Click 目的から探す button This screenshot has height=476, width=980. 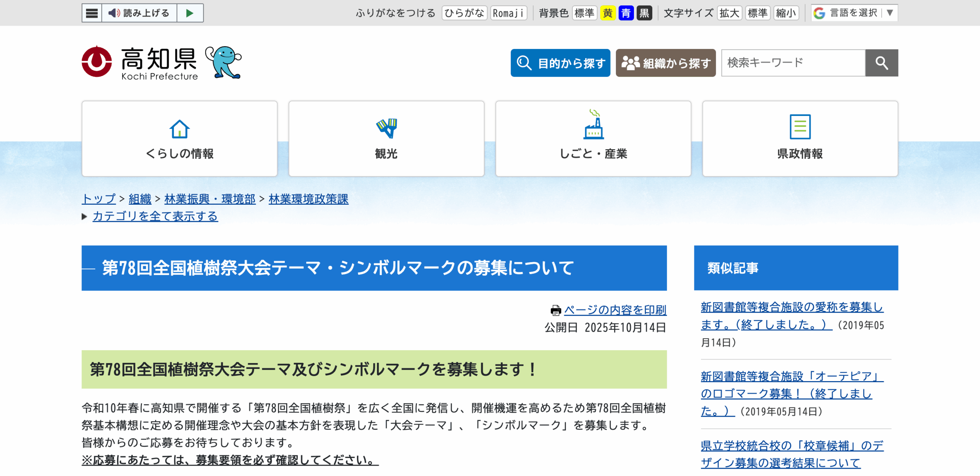click(560, 63)
